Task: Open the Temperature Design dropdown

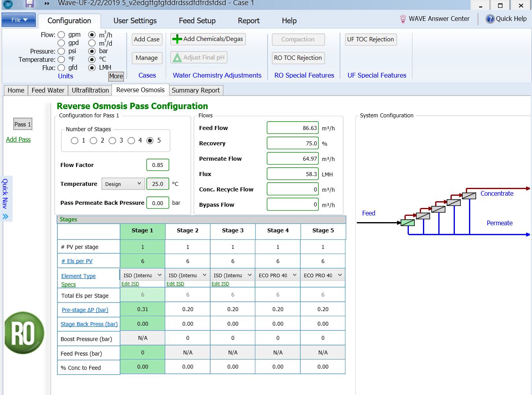Action: [123, 184]
